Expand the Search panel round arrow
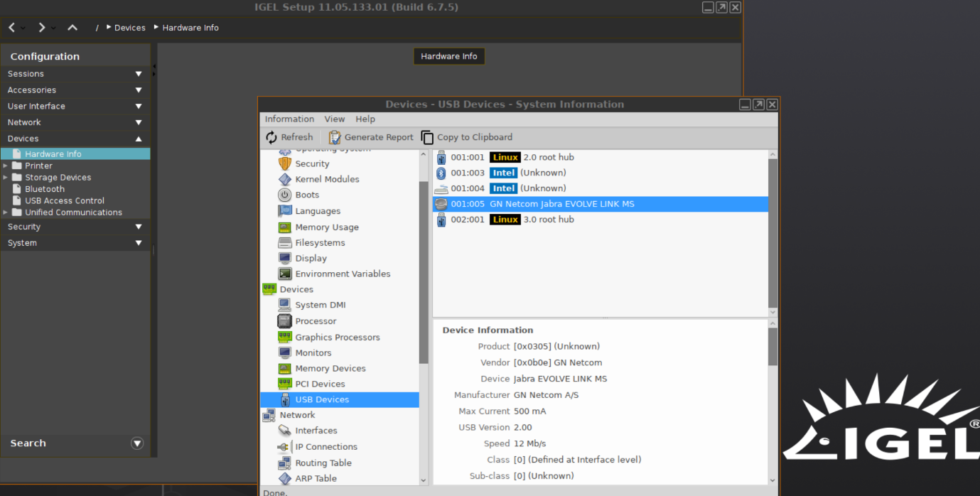The image size is (980, 496). click(x=138, y=443)
